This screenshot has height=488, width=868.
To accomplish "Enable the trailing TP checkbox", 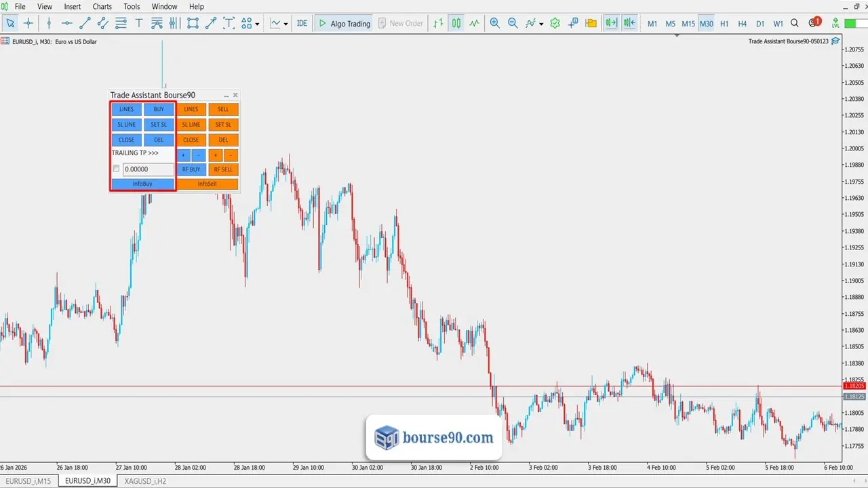I will point(117,169).
